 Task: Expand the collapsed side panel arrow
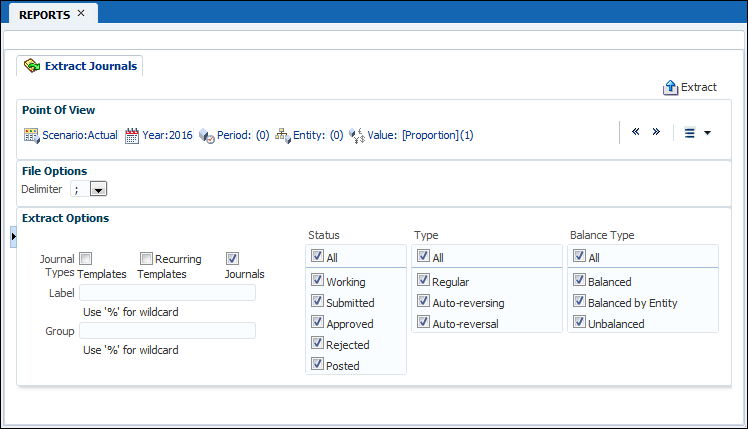coord(13,235)
